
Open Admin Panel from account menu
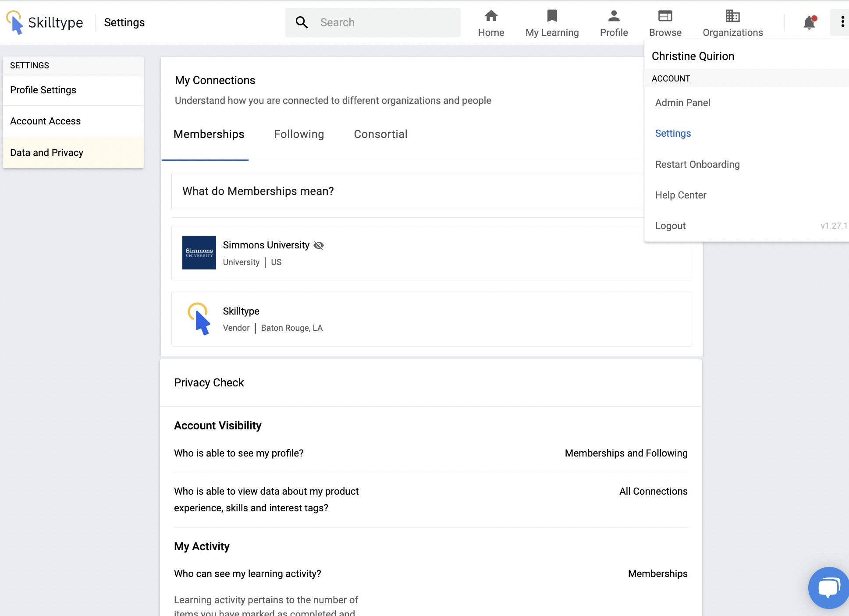(682, 103)
